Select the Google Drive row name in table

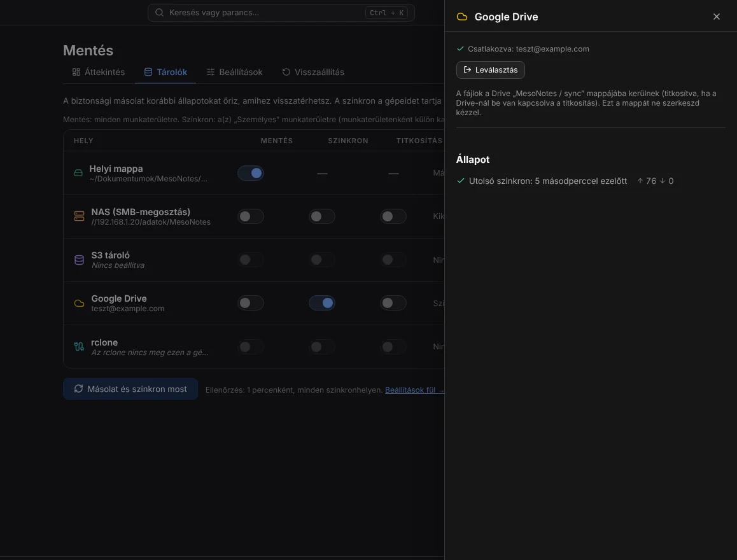pos(119,298)
